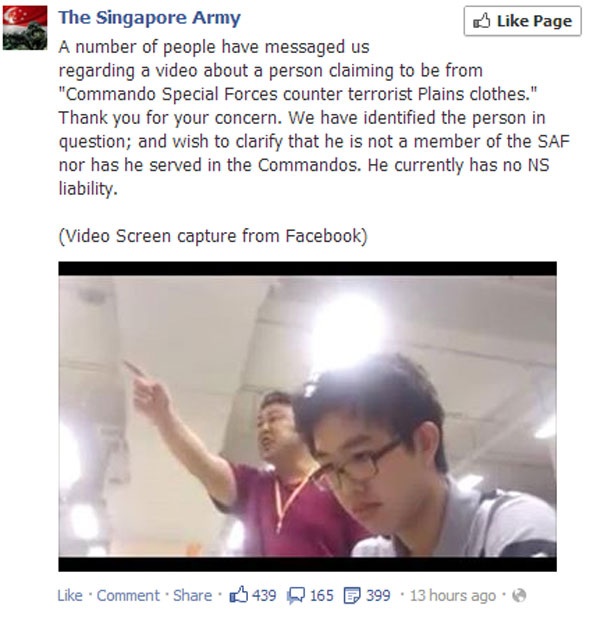This screenshot has height=619, width=600.
Task: Click the thumbs-up icon inside Like Page
Action: pyautogui.click(x=481, y=21)
